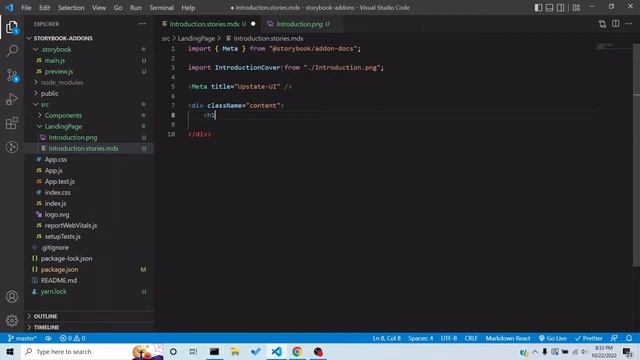Open Chrome from the taskbar

click(297, 351)
